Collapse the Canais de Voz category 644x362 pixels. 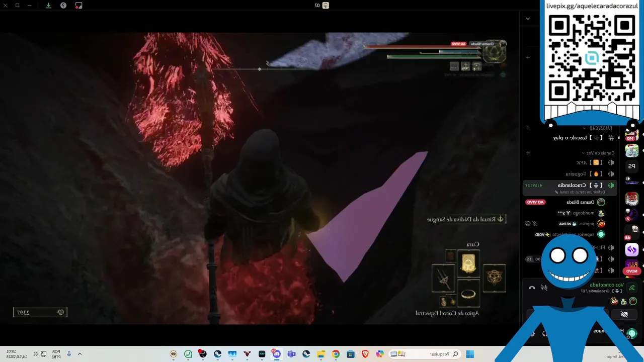click(x=598, y=153)
